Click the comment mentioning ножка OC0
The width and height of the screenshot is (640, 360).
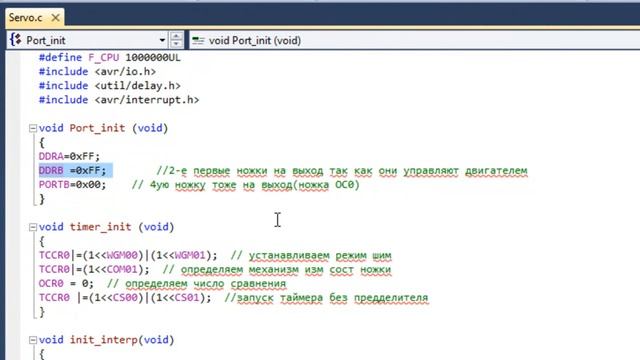pos(246,185)
